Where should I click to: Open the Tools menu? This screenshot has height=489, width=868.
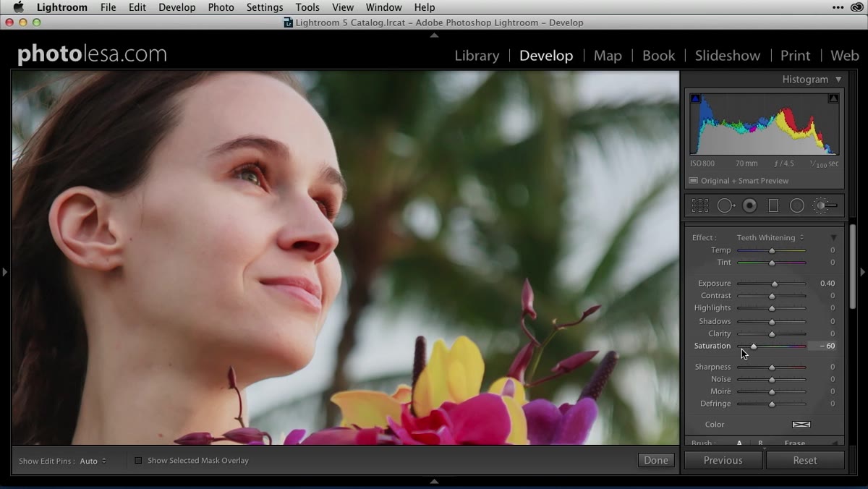(x=307, y=7)
